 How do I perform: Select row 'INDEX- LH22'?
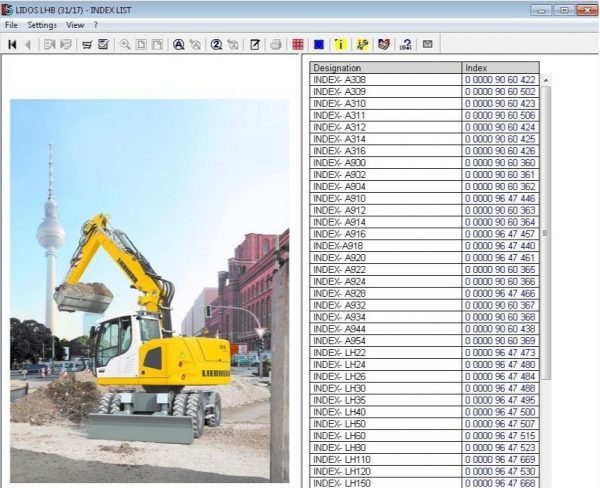click(424, 353)
